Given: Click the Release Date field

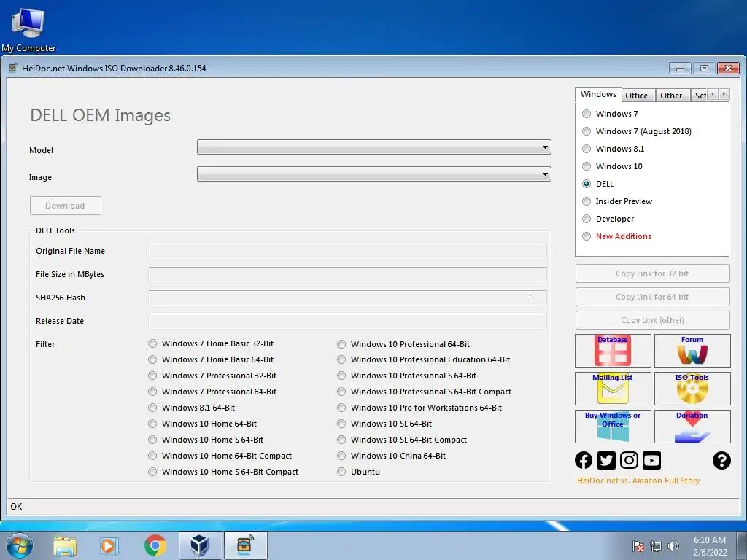Looking at the screenshot, I should pyautogui.click(x=347, y=321).
